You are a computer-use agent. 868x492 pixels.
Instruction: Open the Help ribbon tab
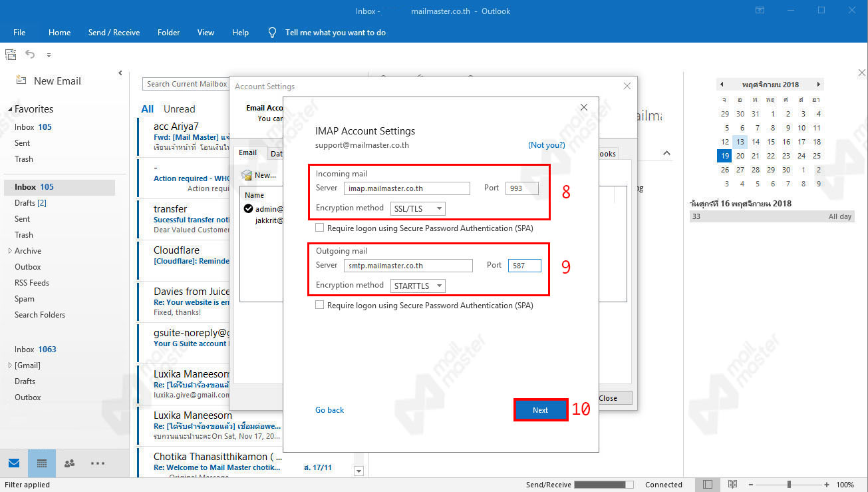(240, 32)
